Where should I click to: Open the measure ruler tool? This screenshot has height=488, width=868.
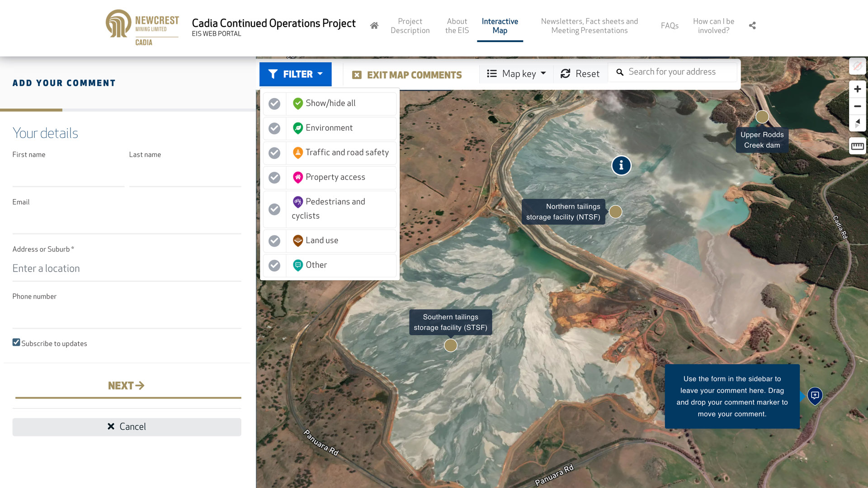pyautogui.click(x=857, y=146)
